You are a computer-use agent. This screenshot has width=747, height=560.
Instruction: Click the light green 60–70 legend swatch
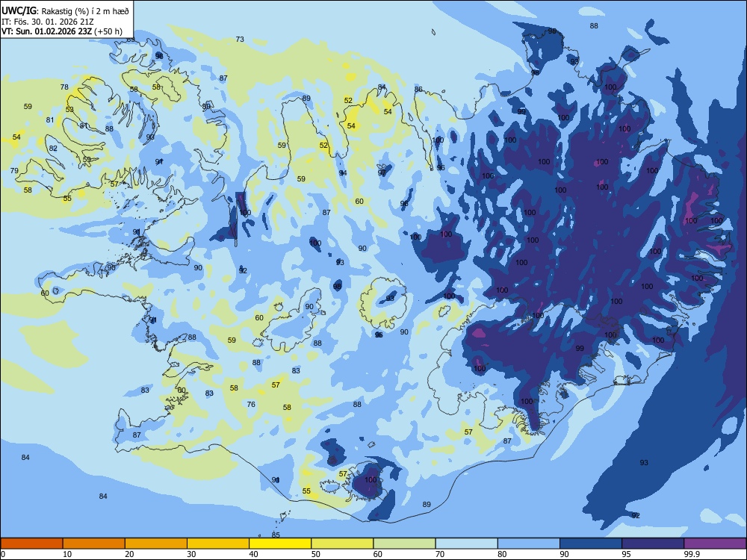tap(404, 544)
